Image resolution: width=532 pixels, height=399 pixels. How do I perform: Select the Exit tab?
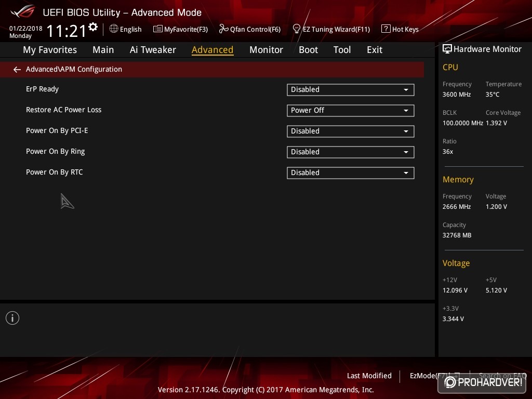[375, 50]
